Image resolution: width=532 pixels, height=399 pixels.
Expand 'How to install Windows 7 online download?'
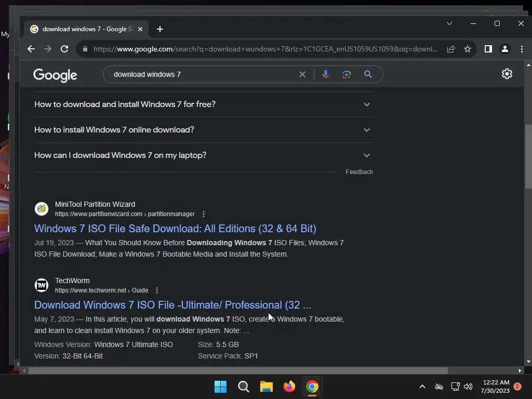coord(204,129)
